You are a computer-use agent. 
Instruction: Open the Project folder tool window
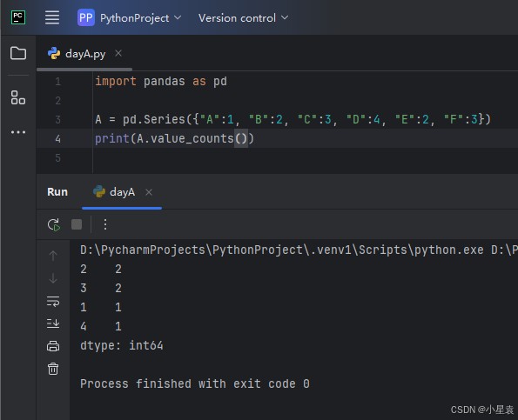tap(18, 53)
